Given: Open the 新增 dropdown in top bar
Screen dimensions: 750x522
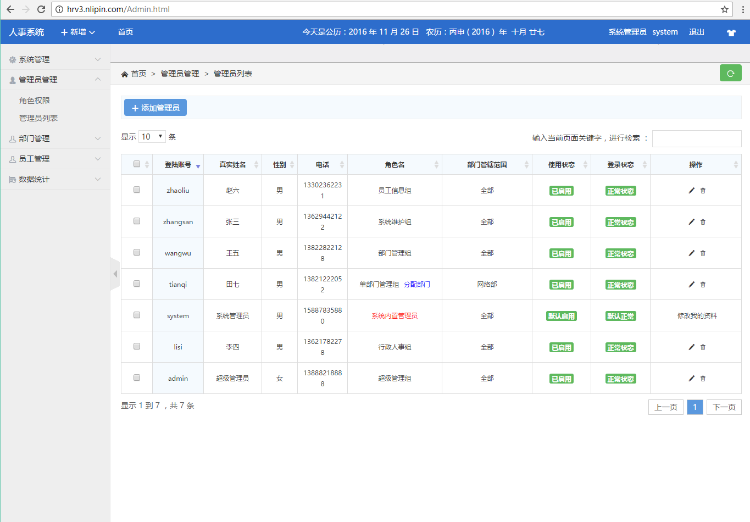Looking at the screenshot, I should pos(78,32).
